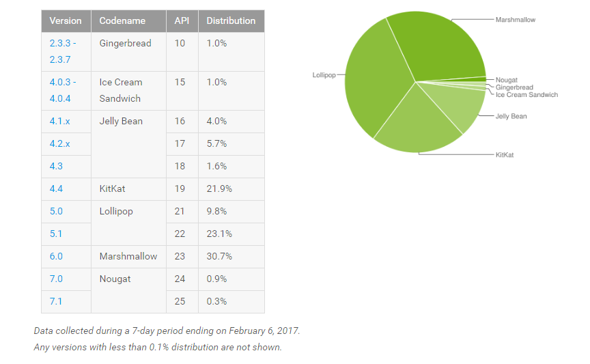Click the Nougat pie chart label

click(506, 81)
